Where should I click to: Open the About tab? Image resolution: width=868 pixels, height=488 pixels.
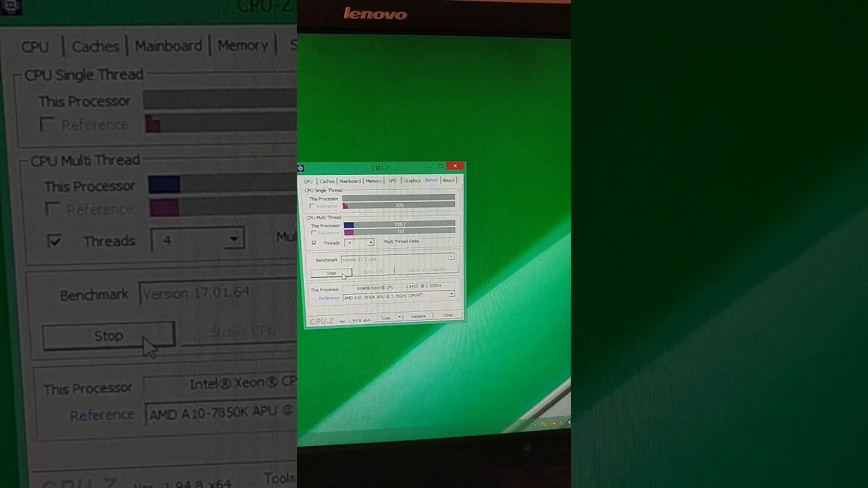448,180
